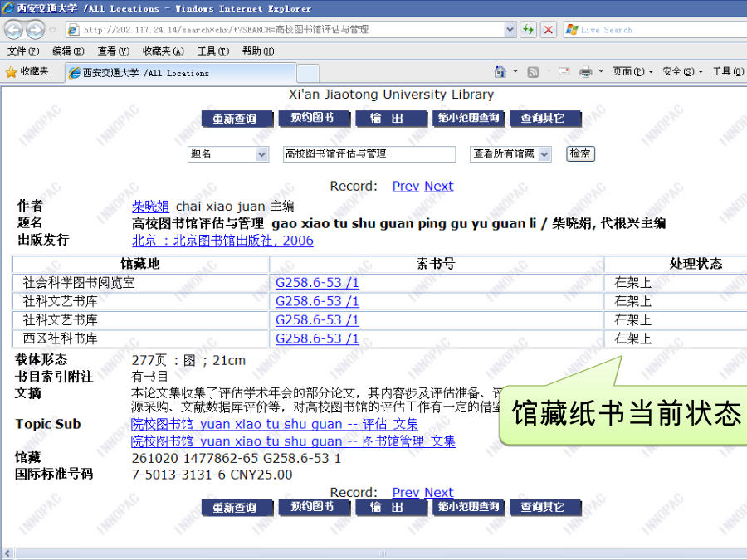Click the bottom 重新查询 button
Screen dimensions: 747x560
pos(237,508)
